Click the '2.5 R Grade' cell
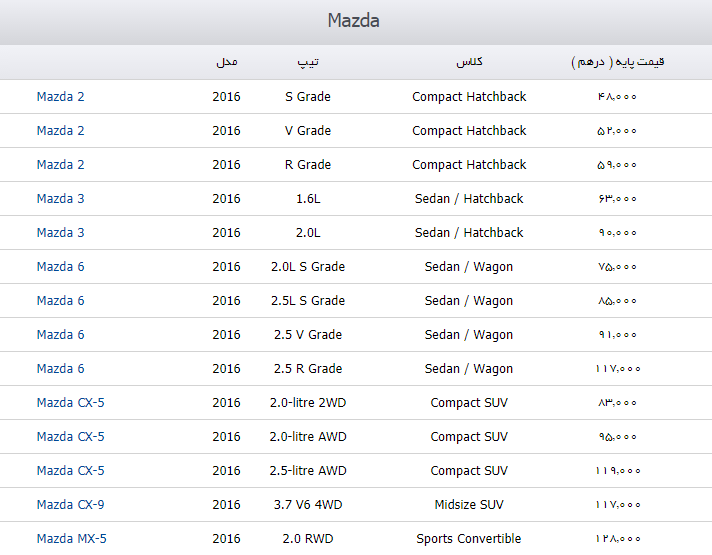 point(308,369)
